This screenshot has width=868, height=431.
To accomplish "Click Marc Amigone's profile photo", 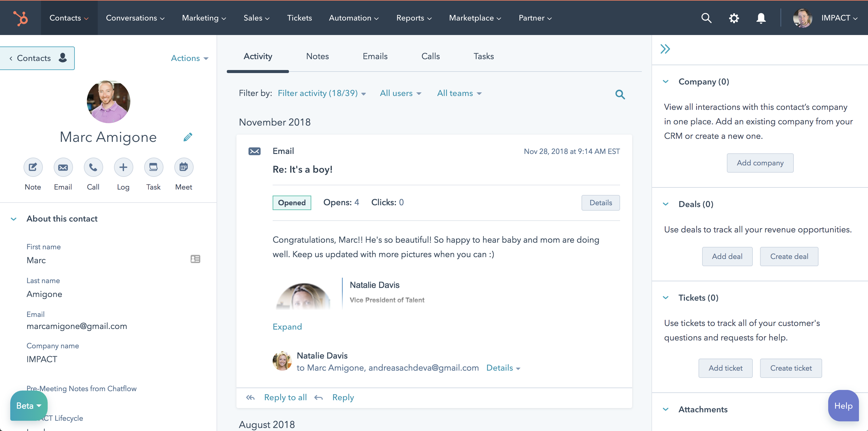I will [108, 101].
